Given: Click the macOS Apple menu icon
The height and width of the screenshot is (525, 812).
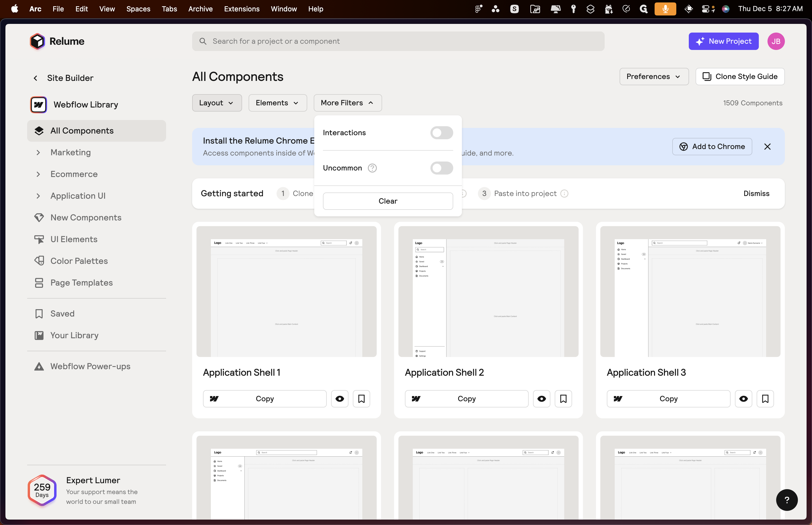Looking at the screenshot, I should point(15,9).
